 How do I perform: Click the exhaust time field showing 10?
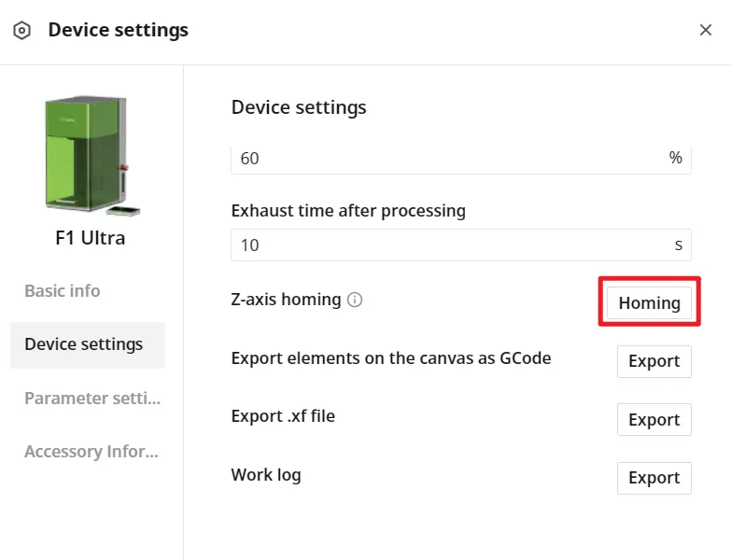point(461,245)
